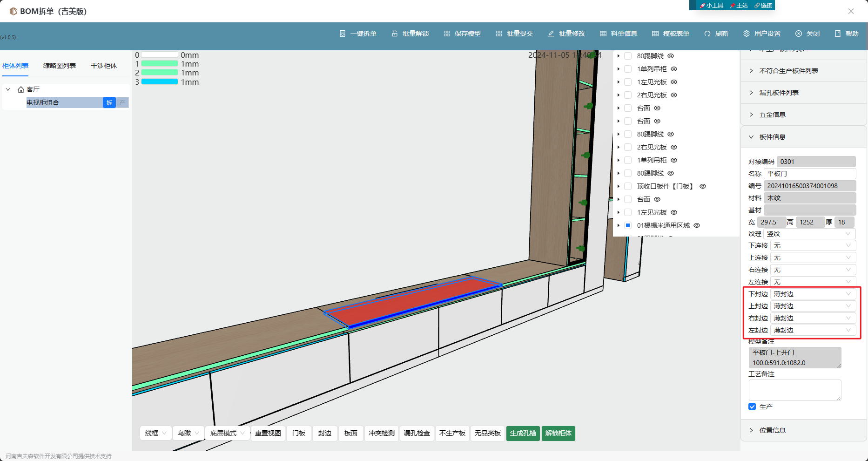Click the 帮助 help icon
This screenshot has width=868, height=461.
click(x=838, y=34)
